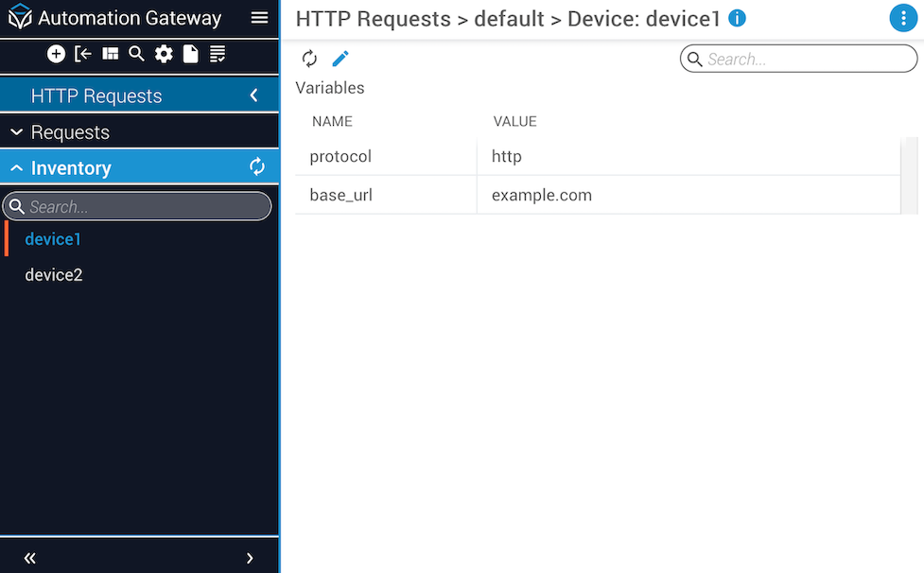Refresh the device variables
This screenshot has width=924, height=573.
[309, 59]
